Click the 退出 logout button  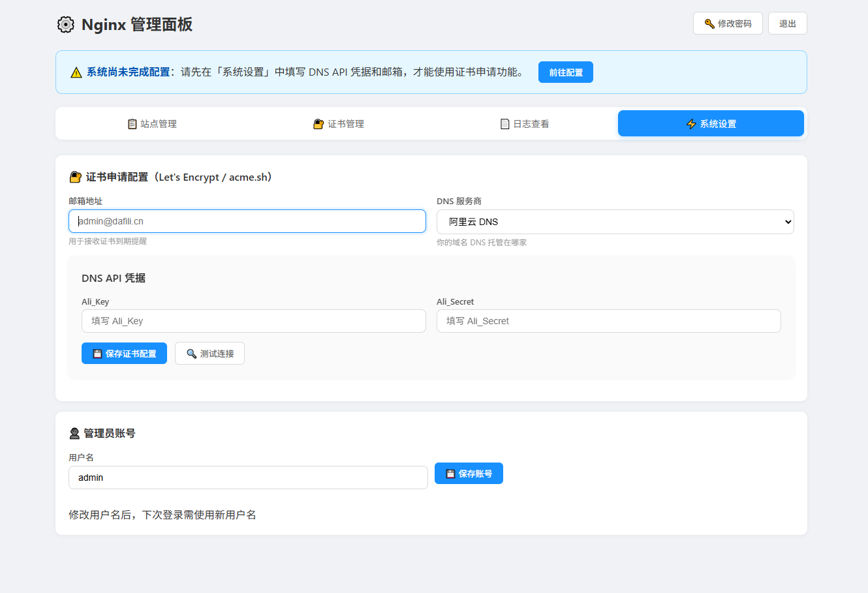pyautogui.click(x=788, y=23)
